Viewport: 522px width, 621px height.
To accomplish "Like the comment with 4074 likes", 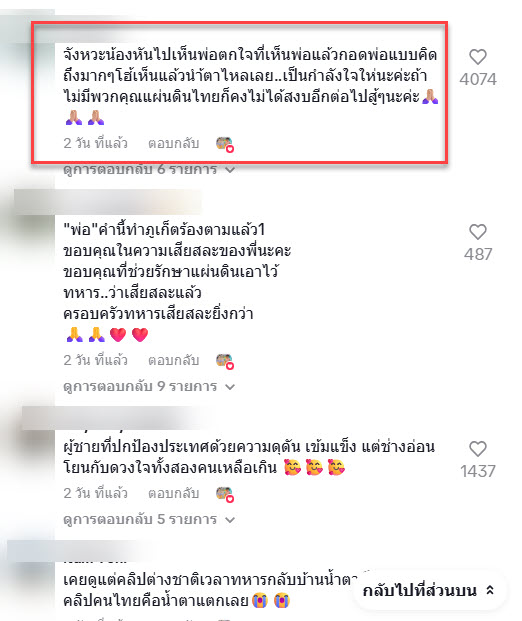I will click(x=478, y=57).
